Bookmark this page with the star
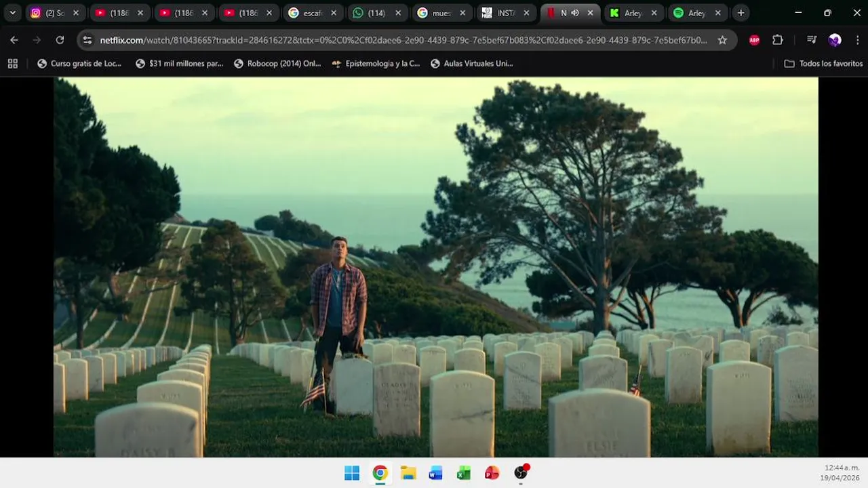Viewport: 868px width, 488px height. 722,40
